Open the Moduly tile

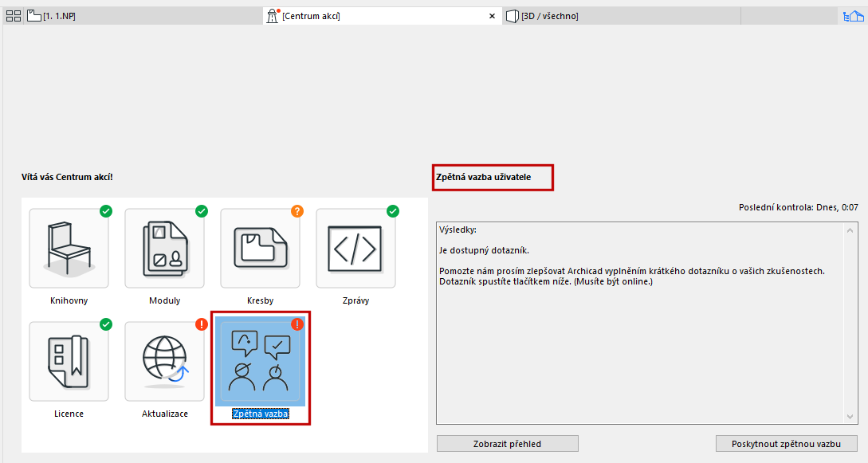pos(164,249)
